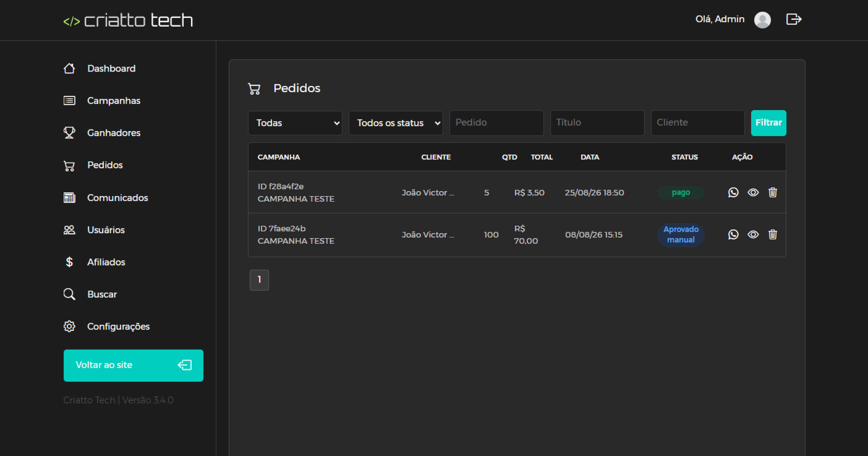Screen dimensions: 868x456
Task: Focus the Pedido filter input field
Action: tap(497, 123)
